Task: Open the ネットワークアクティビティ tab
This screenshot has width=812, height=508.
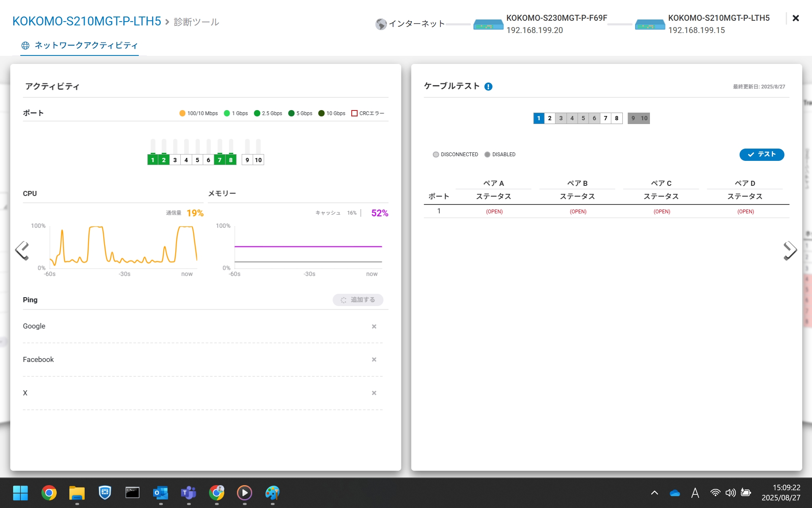Action: coord(80,46)
